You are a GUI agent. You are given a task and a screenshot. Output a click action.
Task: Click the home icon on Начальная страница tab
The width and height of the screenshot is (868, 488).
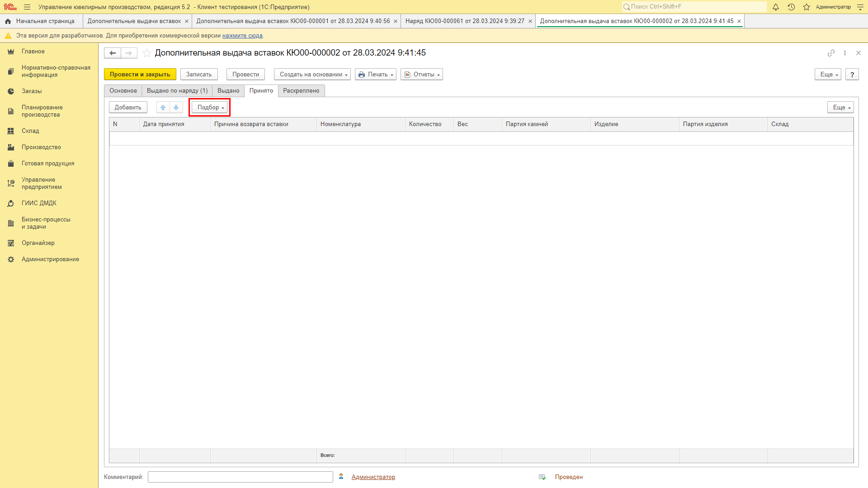click(x=8, y=21)
